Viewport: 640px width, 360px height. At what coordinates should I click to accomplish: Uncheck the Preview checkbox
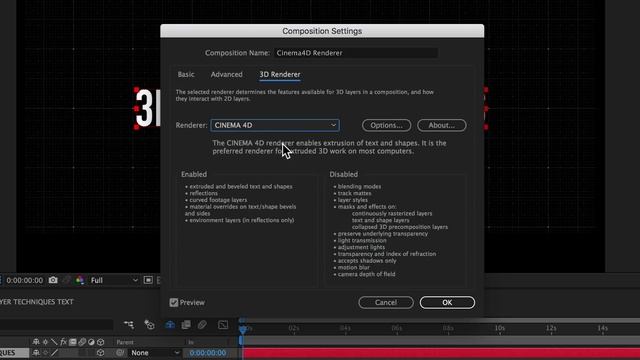point(174,302)
